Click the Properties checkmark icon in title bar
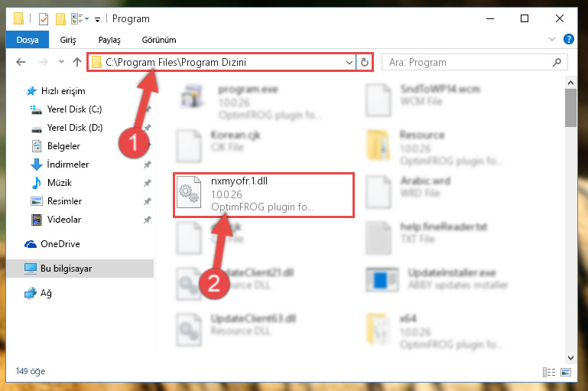This screenshot has width=588, height=391. coord(44,19)
